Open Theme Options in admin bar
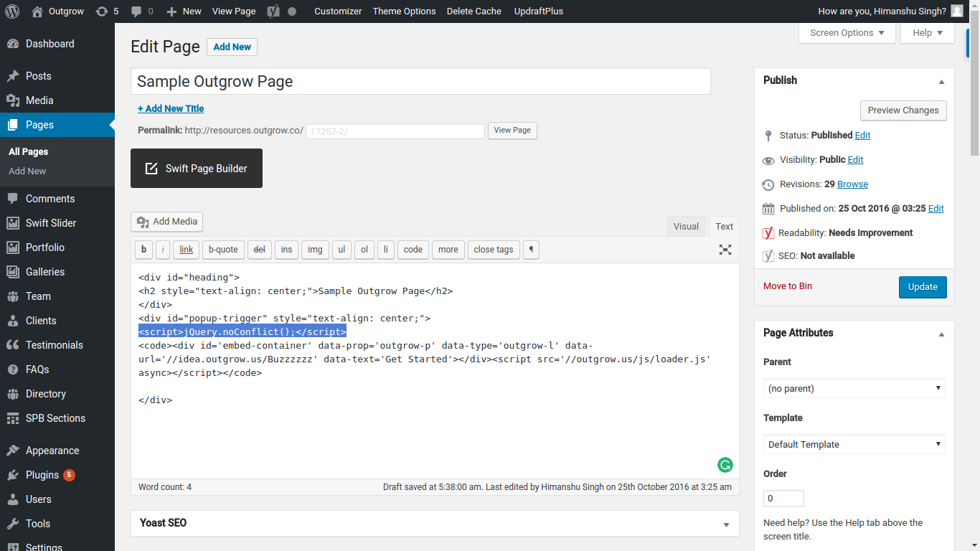 point(404,11)
